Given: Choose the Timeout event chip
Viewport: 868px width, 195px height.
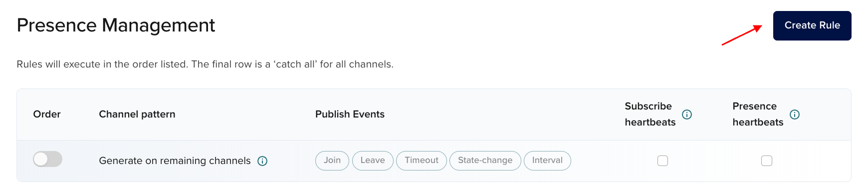Looking at the screenshot, I should pos(422,160).
